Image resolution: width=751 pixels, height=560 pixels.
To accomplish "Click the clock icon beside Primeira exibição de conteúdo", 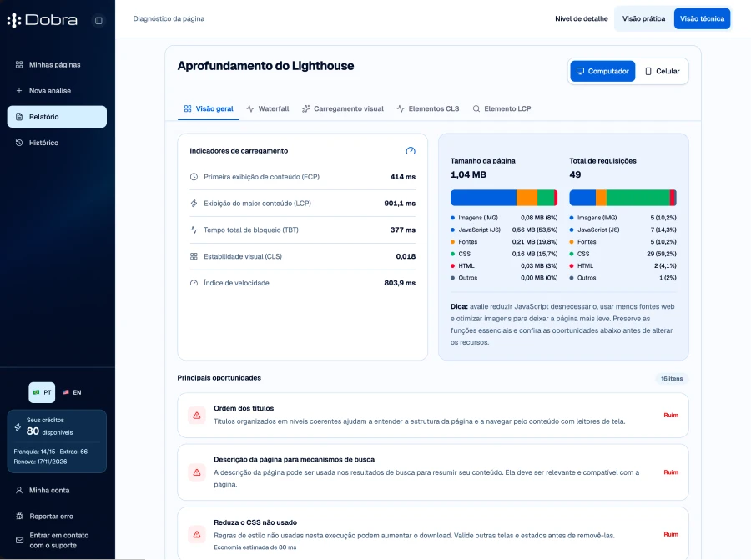I will coord(194,177).
